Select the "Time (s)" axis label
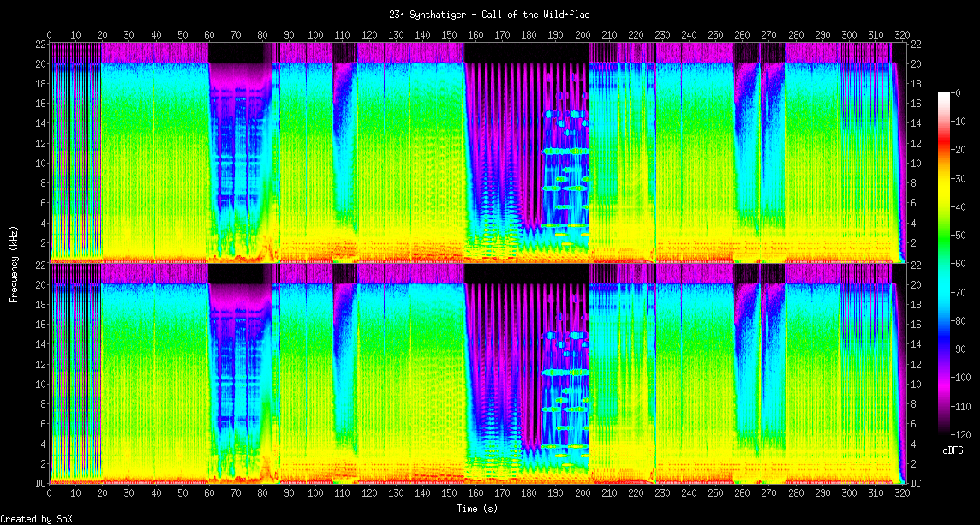This screenshot has height=525, width=980. coord(476,508)
